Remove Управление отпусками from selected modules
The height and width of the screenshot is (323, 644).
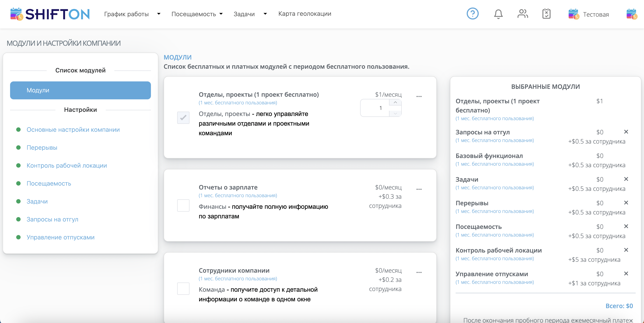(x=626, y=274)
